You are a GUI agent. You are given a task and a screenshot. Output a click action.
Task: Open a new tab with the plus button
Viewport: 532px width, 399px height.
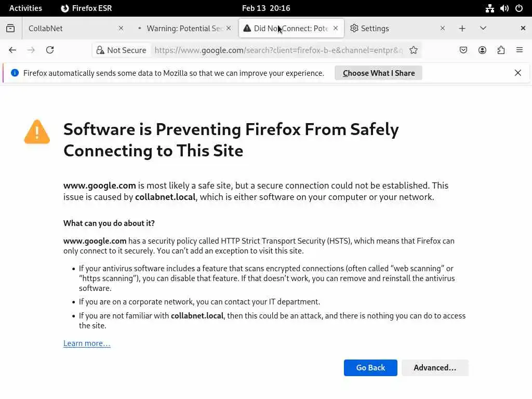click(462, 28)
